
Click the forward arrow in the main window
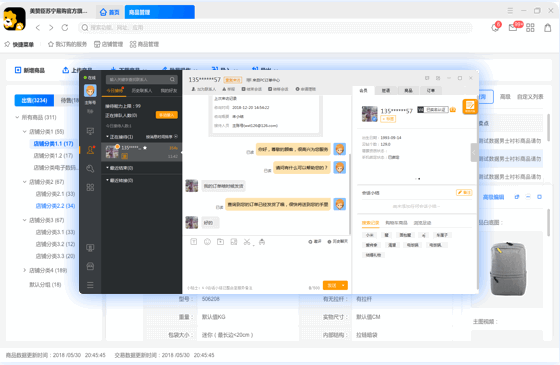click(51, 28)
